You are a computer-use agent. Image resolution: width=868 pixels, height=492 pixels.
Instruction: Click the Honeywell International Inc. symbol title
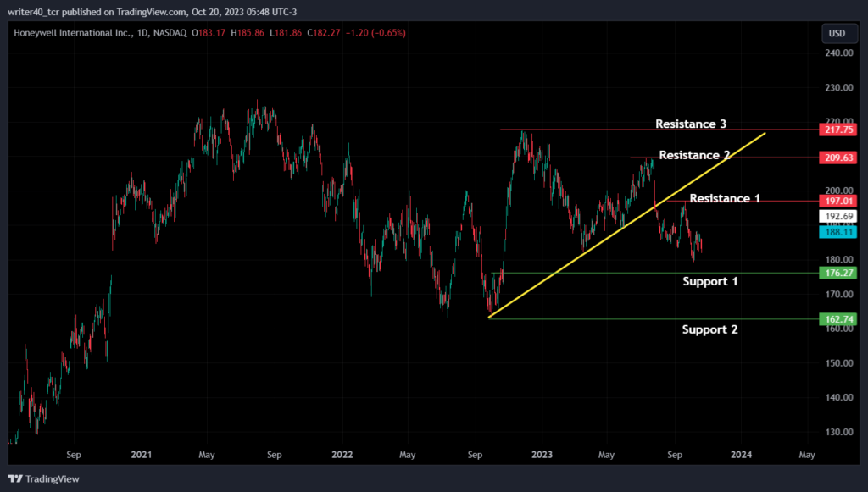(x=74, y=33)
